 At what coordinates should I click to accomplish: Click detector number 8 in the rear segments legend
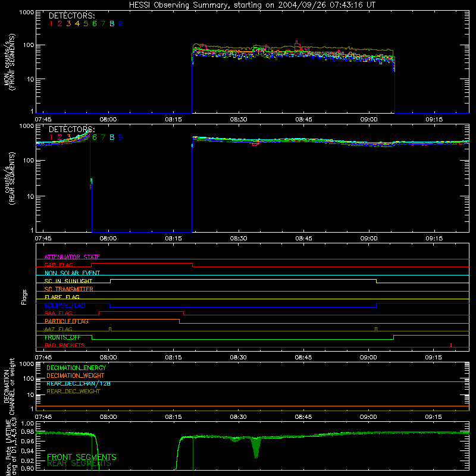(x=112, y=137)
